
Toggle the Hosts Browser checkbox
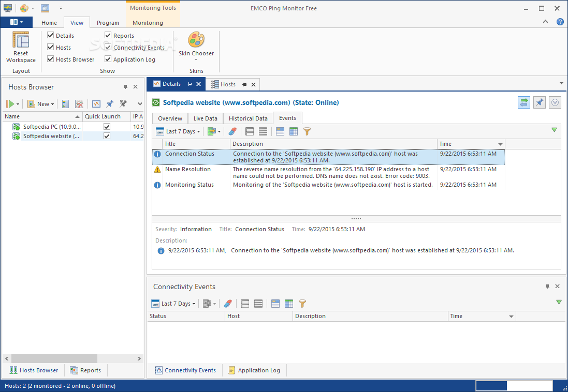51,58
